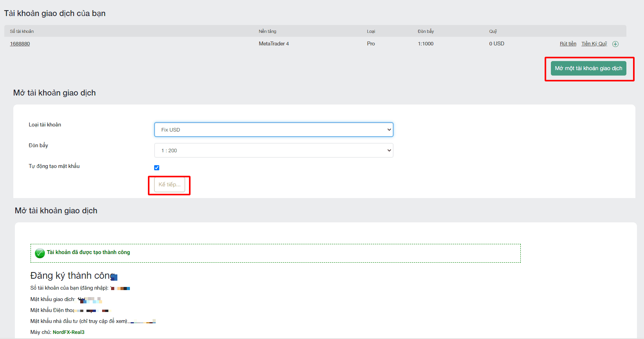Open the Loại tài khoản dropdown showing Fix USD
The height and width of the screenshot is (339, 644).
click(274, 130)
